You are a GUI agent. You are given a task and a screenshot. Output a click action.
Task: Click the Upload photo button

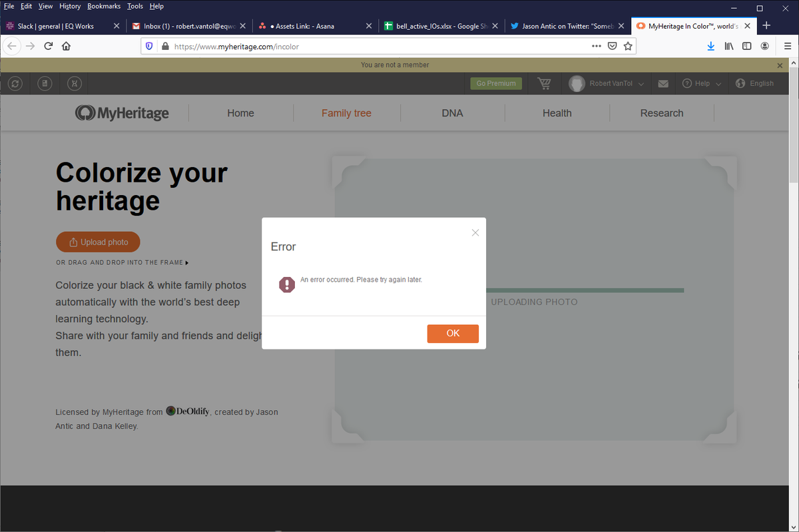[98, 242]
